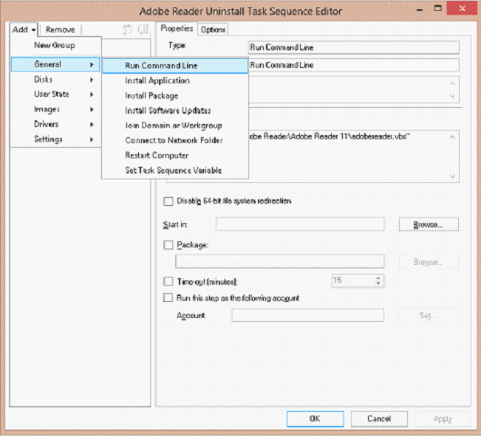Maximize the Task Sequence Editor window
481x448 pixels.
(x=438, y=9)
